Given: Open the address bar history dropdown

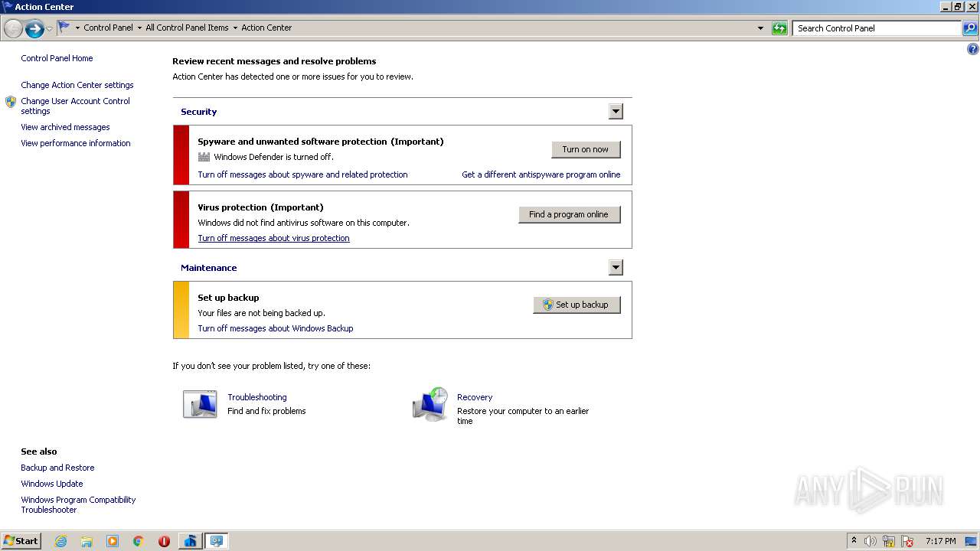Looking at the screenshot, I should pos(760,28).
